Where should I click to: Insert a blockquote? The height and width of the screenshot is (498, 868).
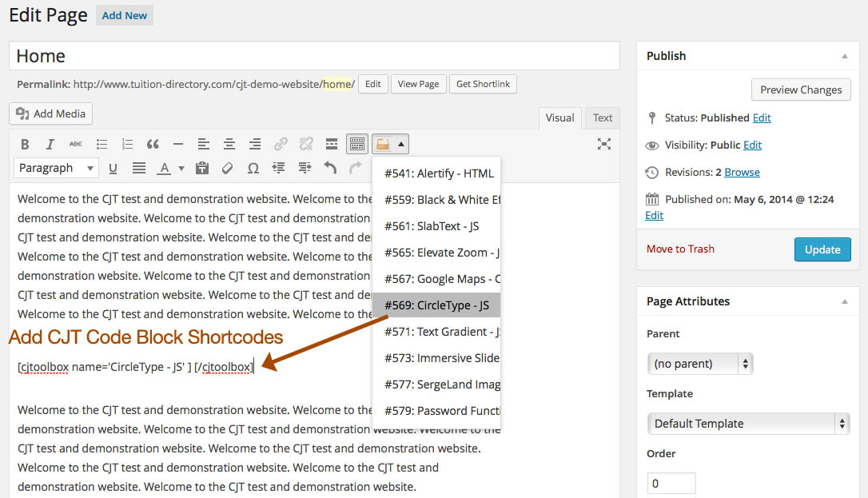click(x=153, y=145)
